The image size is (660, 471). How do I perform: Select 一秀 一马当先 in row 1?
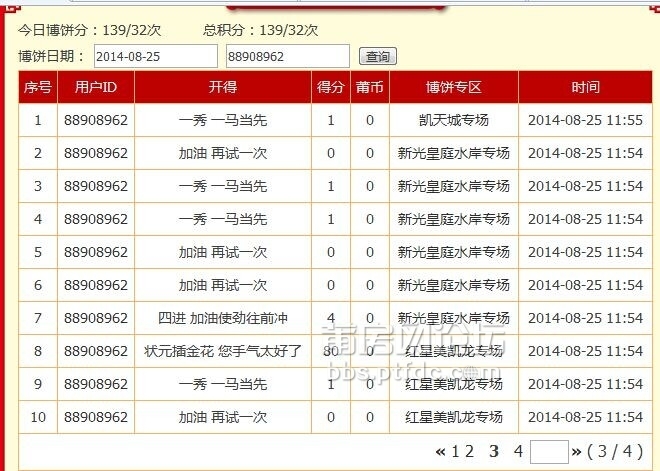point(223,120)
